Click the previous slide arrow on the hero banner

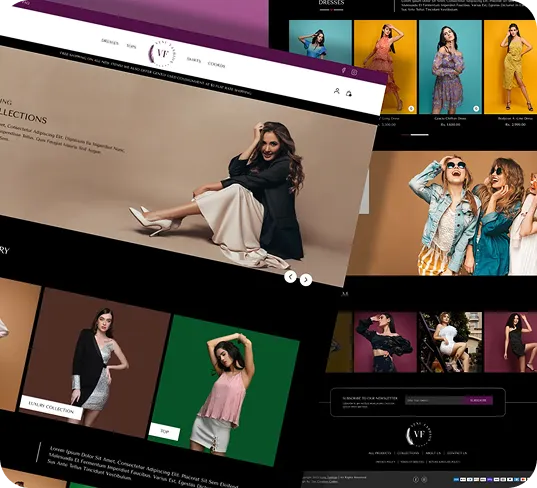(290, 276)
